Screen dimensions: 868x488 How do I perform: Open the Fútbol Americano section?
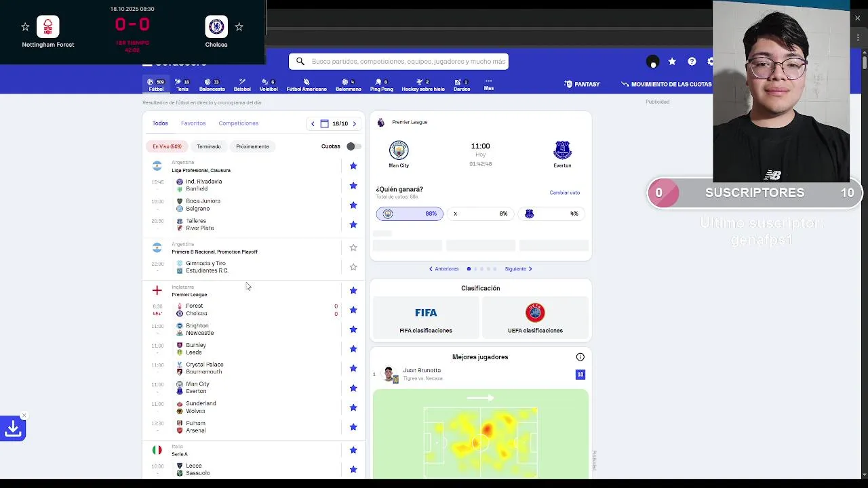point(307,85)
